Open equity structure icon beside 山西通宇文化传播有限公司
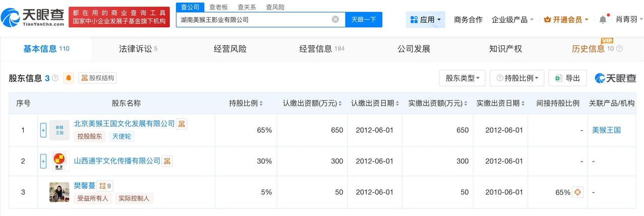The height and width of the screenshot is (216, 644). tap(167, 161)
